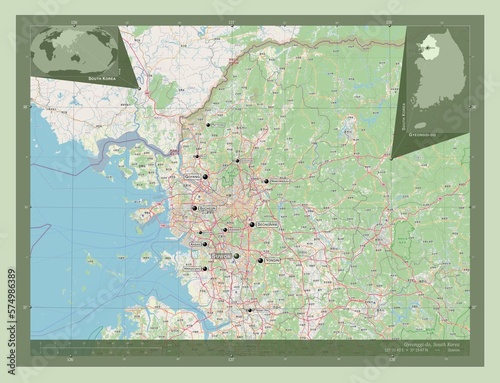Click the black marker beside the Seongnam label
This screenshot has height=383, width=500.
pyautogui.click(x=252, y=225)
